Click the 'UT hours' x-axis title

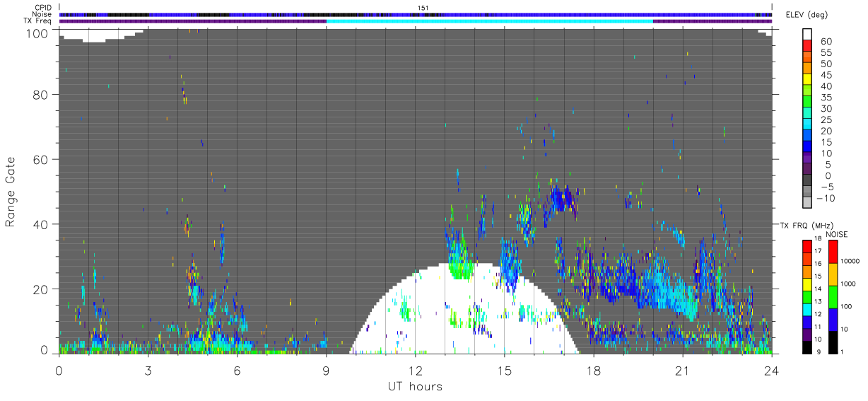415,387
